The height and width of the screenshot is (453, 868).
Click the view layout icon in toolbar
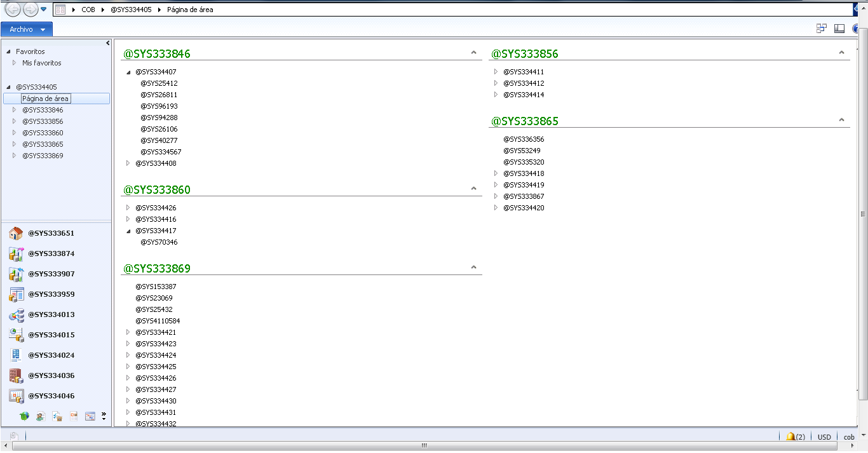click(839, 28)
